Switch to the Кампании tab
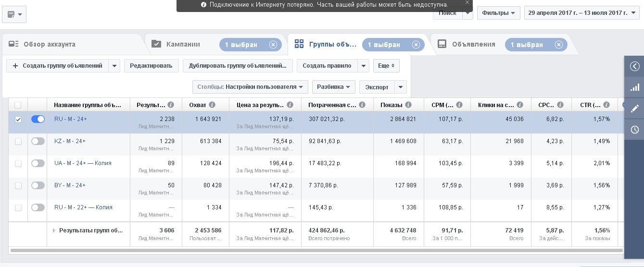 coord(183,44)
